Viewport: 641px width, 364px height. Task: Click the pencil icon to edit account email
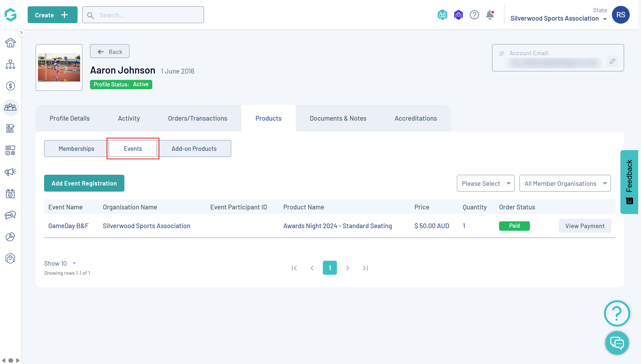(x=612, y=61)
